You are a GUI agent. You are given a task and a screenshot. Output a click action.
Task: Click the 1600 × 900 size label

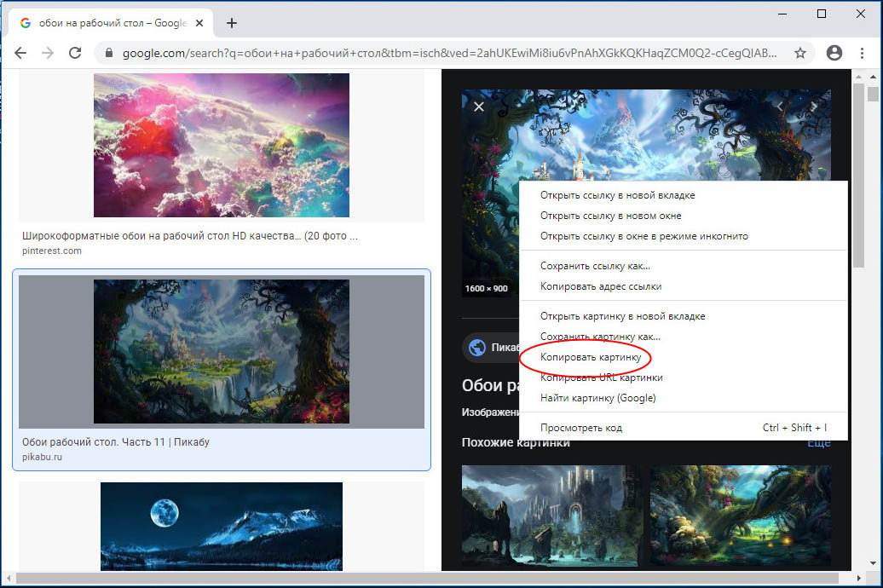pyautogui.click(x=486, y=288)
